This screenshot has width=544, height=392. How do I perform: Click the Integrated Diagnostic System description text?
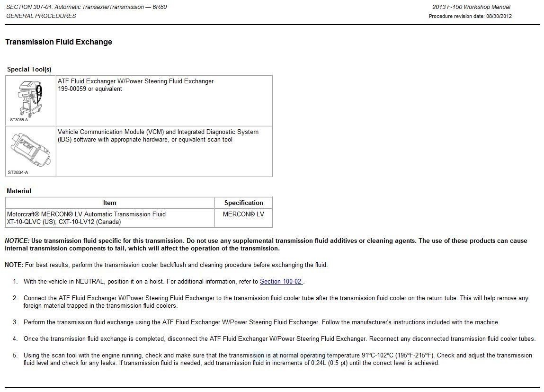pos(158,136)
